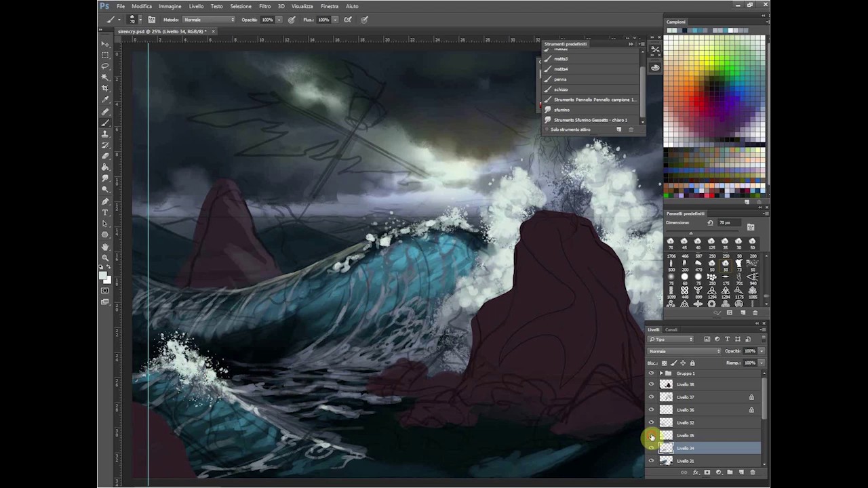Close the sirencry.psd document tab
The image size is (868, 488).
(x=212, y=31)
